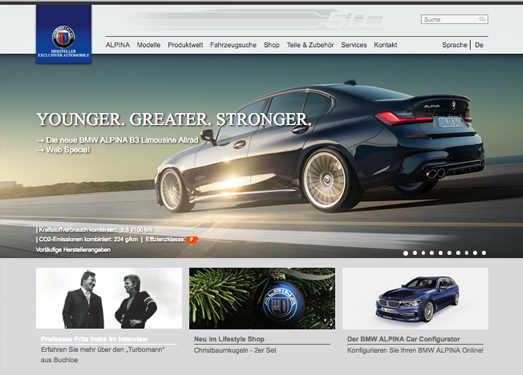
Task: Click the search magnifier icon
Action: pyautogui.click(x=482, y=19)
